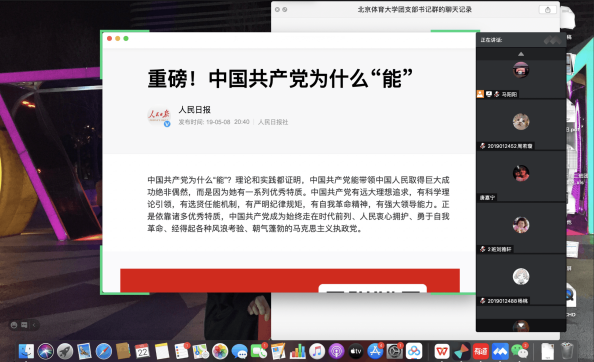Click the 人民日报 account avatar

[158, 115]
